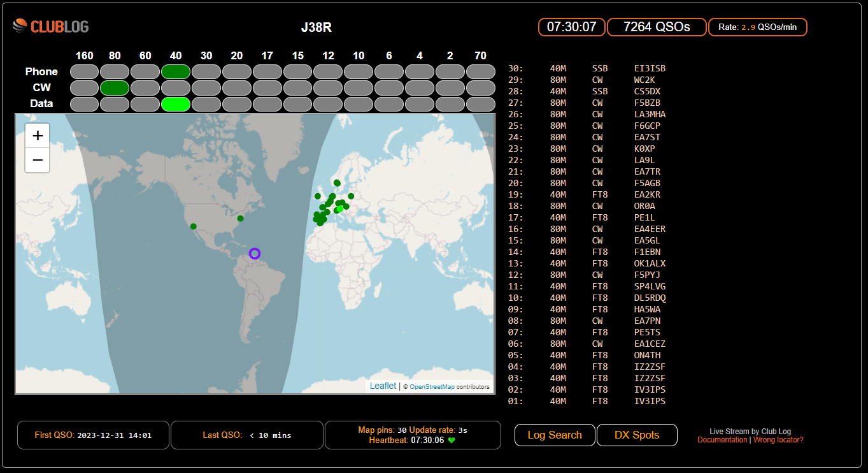Click the green map pin in western USA
Screen dimensions: 868x473
[194, 226]
